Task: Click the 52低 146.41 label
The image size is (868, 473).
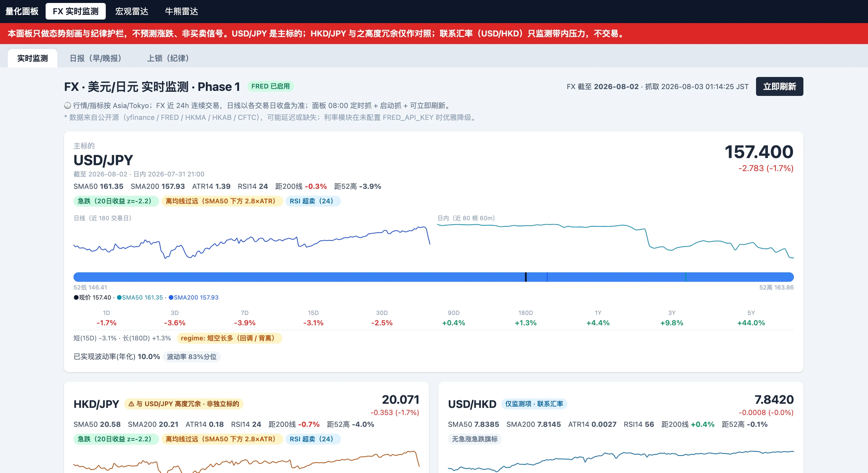Action: [90, 287]
